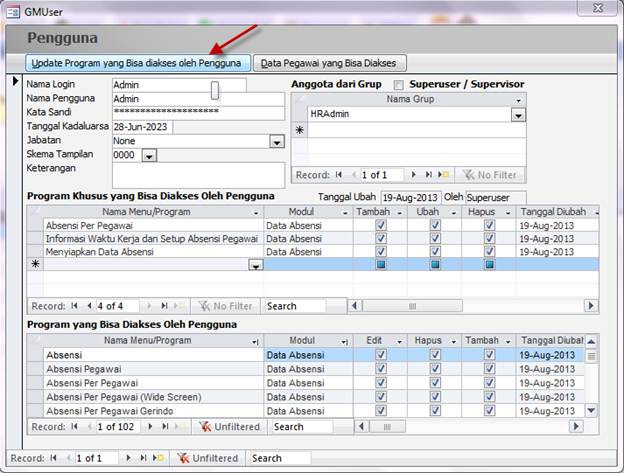
Task: Click scroll down arrow in lower program grid
Action: point(591,410)
